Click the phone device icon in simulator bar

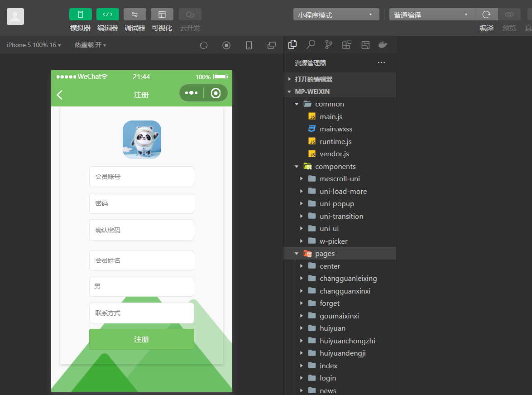point(249,45)
